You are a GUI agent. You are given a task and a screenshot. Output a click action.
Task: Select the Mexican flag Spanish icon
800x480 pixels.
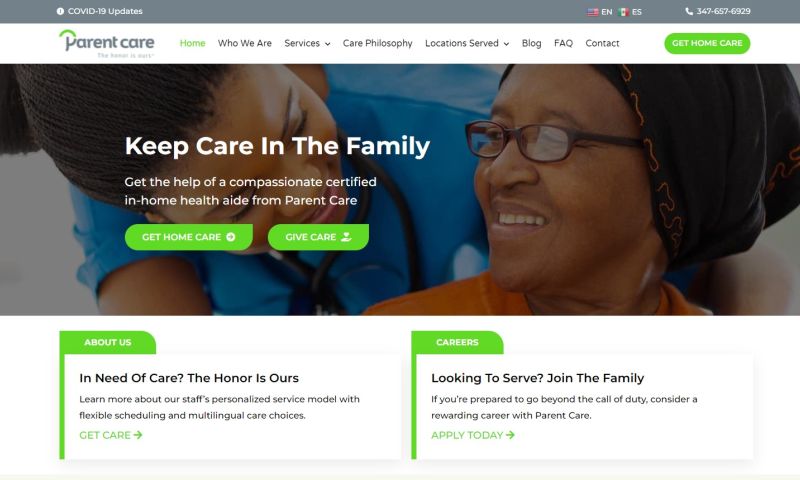623,12
